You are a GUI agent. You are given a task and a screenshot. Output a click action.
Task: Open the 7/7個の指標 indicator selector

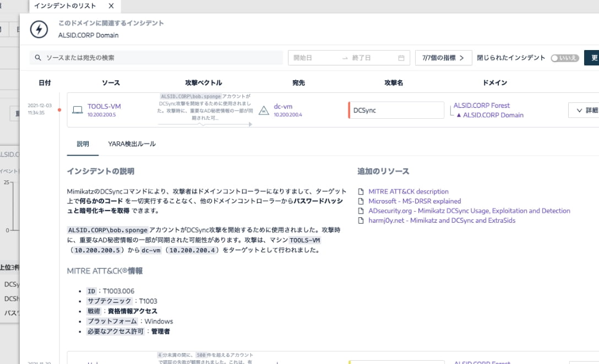[x=444, y=58]
